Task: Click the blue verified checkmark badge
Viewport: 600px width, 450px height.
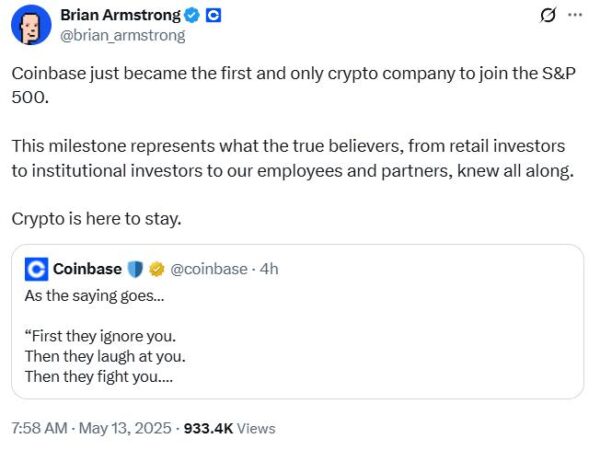Action: click(x=192, y=16)
